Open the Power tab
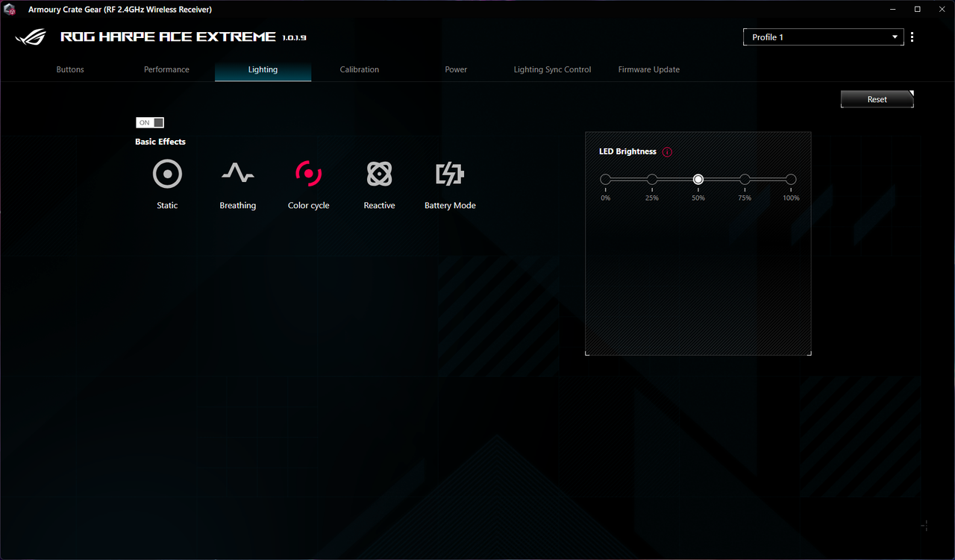This screenshot has width=955, height=560. (456, 69)
